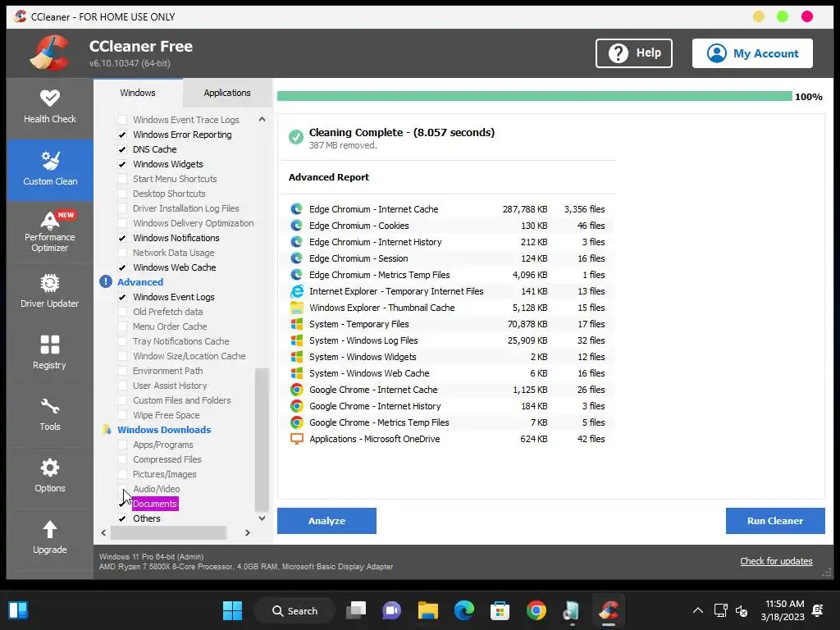
Task: Uncheck Windows Notifications
Action: (122, 238)
